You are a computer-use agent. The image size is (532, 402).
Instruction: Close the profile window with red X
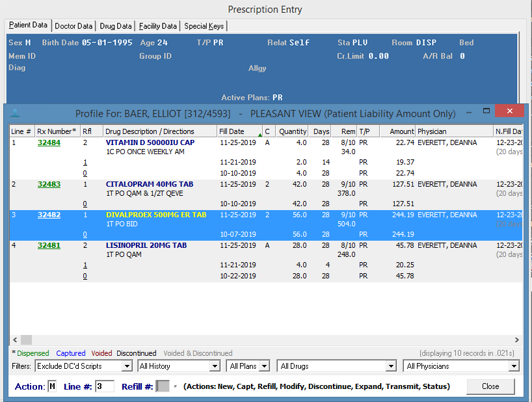(509, 111)
